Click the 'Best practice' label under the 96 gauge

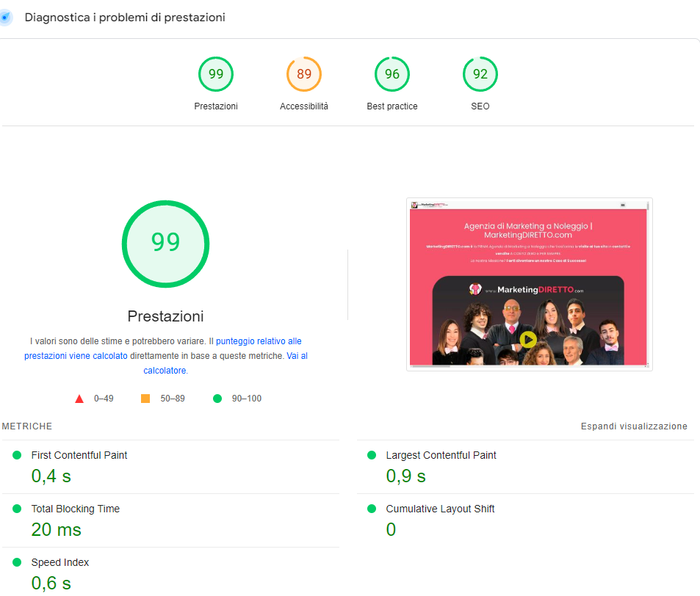(392, 106)
